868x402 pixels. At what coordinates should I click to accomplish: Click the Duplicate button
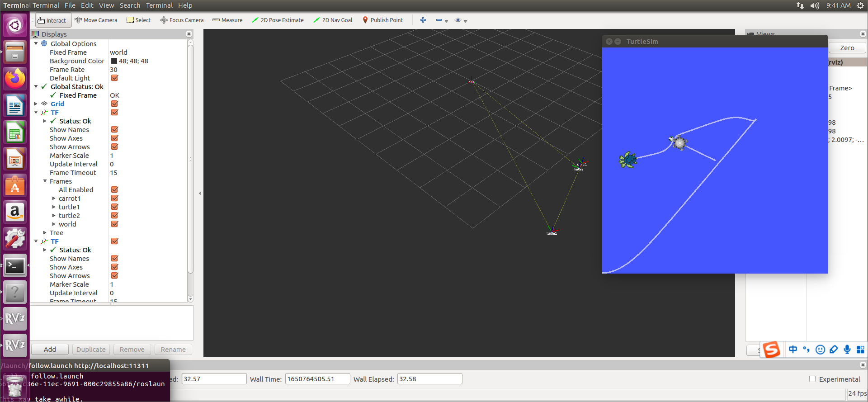coord(91,350)
